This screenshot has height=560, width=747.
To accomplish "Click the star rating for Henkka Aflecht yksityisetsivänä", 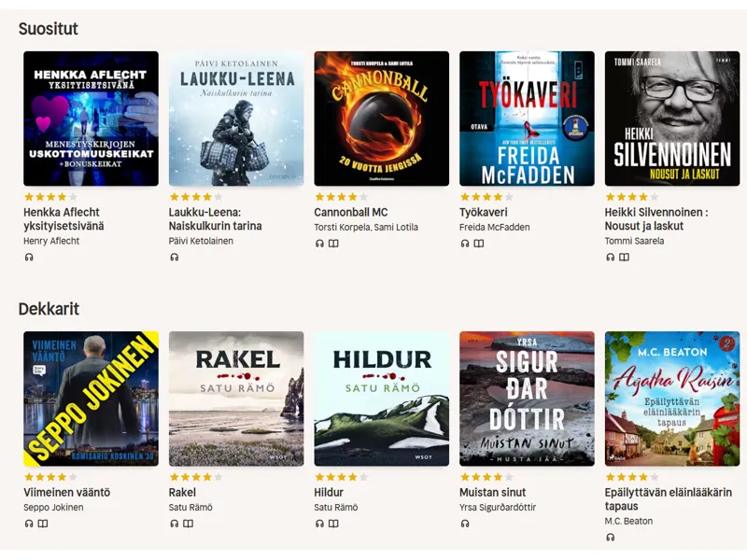I will 50,197.
